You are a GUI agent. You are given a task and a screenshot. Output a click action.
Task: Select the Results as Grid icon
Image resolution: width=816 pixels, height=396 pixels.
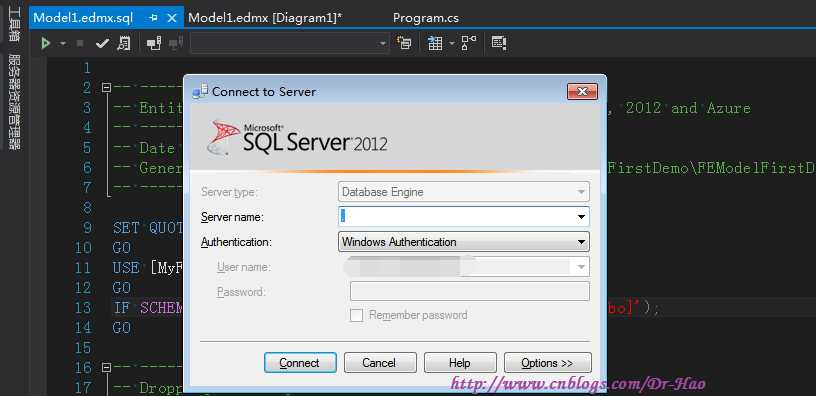435,43
